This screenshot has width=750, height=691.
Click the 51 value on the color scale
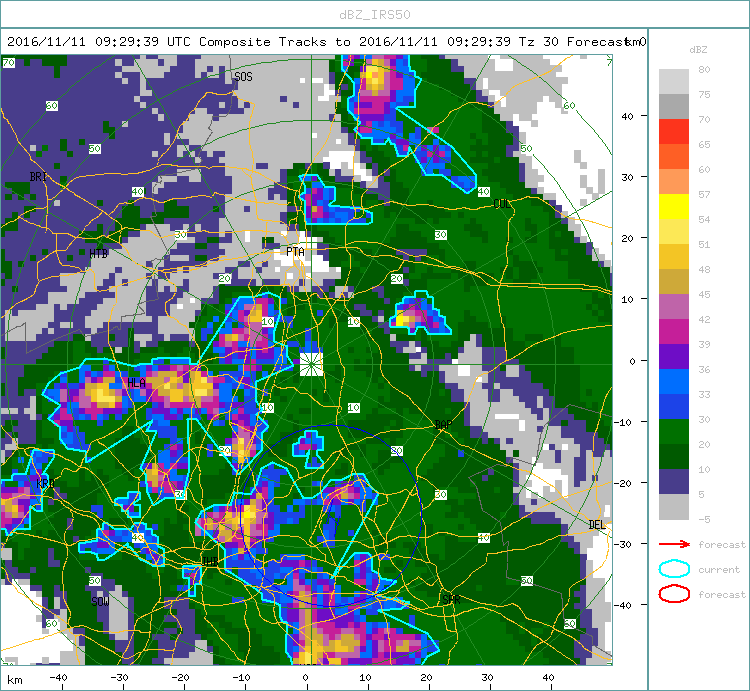pos(704,244)
